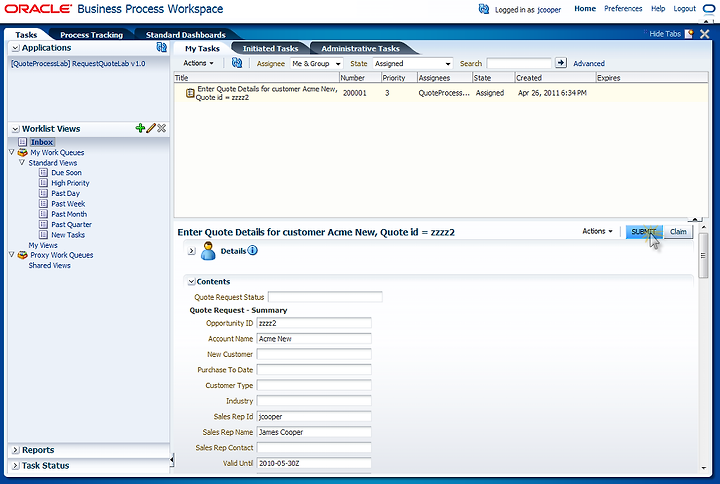Viewport: 720px width, 484px height.
Task: Click the flag icon beside Hide Tabs
Action: 689,34
